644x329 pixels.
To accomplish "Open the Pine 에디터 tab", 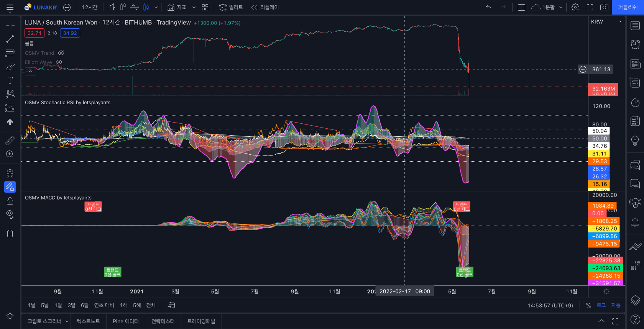I will [x=126, y=321].
